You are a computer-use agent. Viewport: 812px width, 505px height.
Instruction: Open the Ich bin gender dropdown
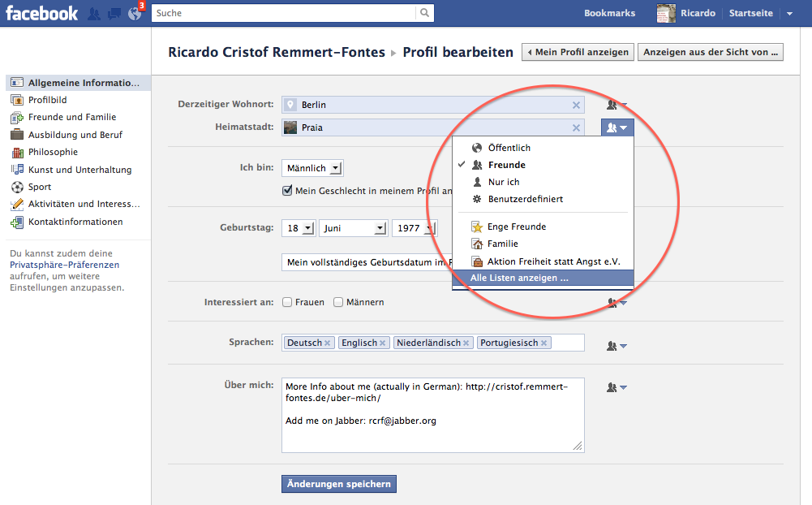click(312, 168)
